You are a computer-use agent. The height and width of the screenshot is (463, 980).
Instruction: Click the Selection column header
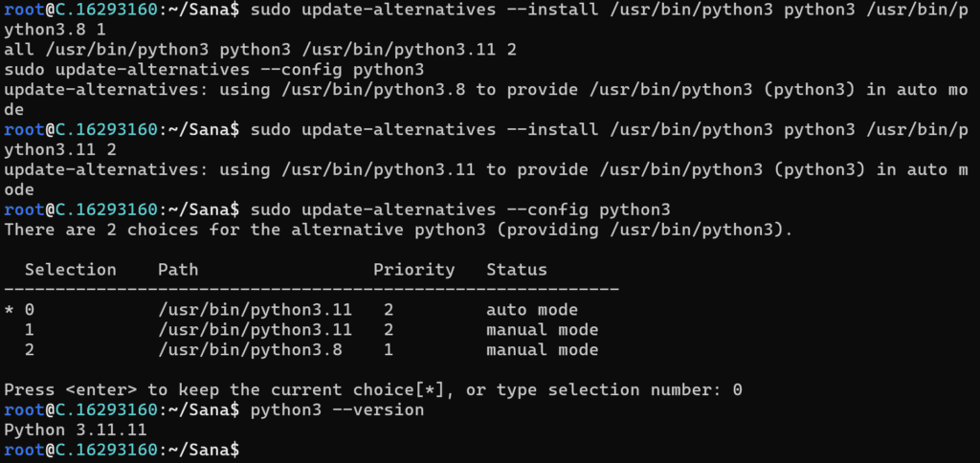71,270
